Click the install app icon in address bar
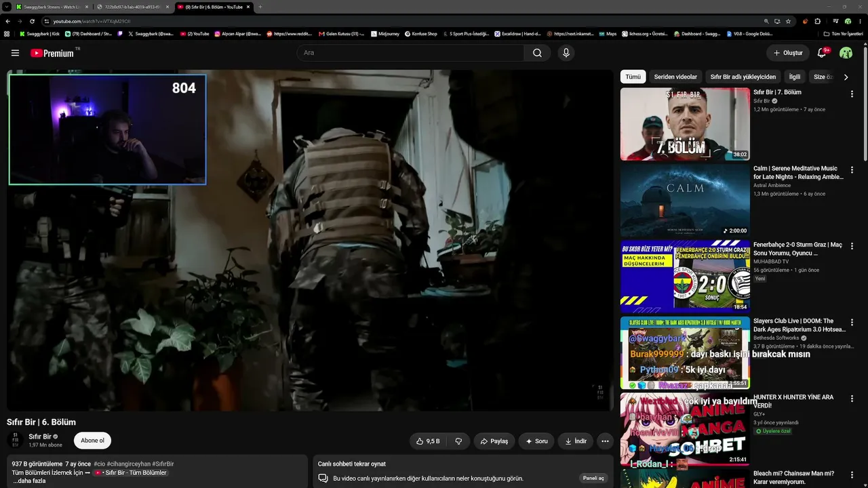868x488 pixels. tap(777, 21)
